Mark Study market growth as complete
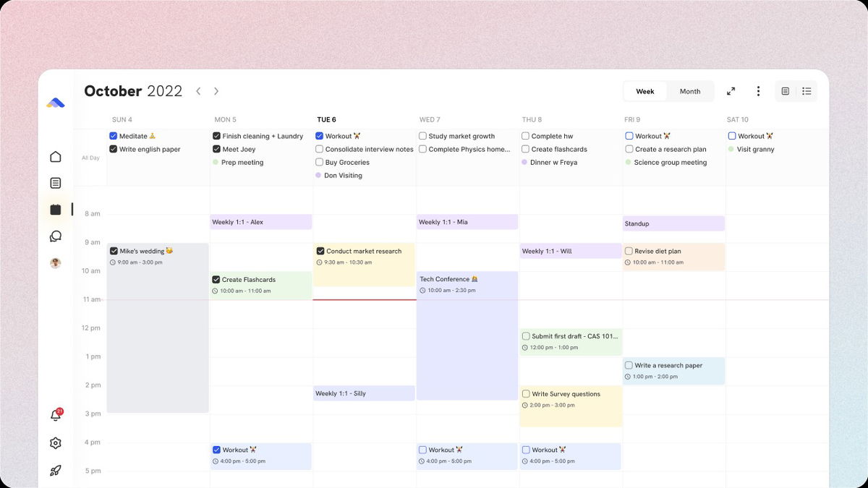The width and height of the screenshot is (868, 488). pyautogui.click(x=422, y=136)
